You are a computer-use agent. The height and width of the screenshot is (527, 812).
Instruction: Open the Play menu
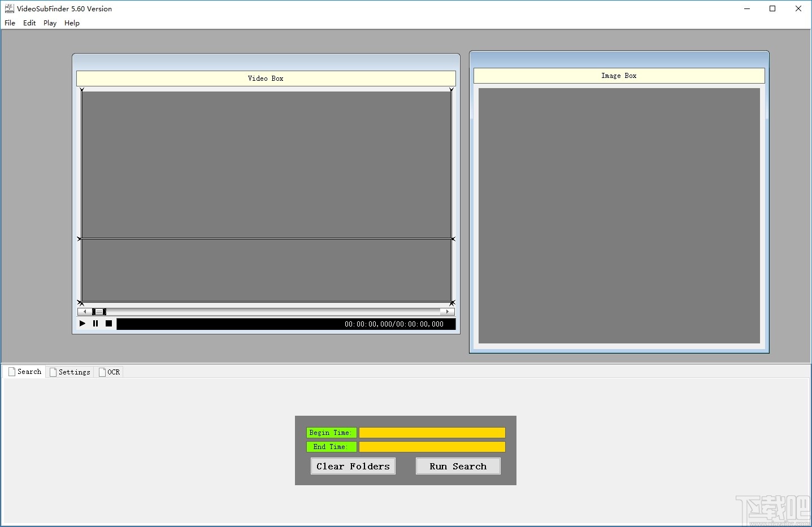coord(50,23)
